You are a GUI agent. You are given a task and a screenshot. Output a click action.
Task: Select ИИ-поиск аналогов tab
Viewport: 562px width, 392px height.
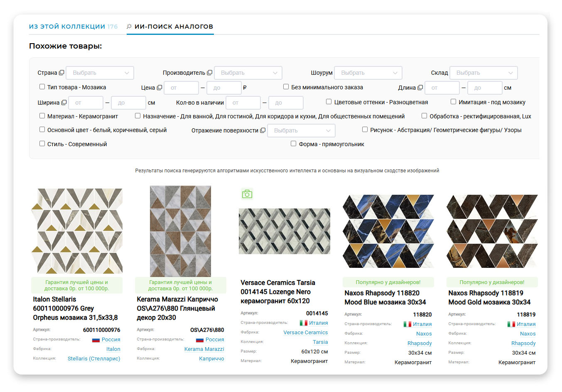point(170,27)
